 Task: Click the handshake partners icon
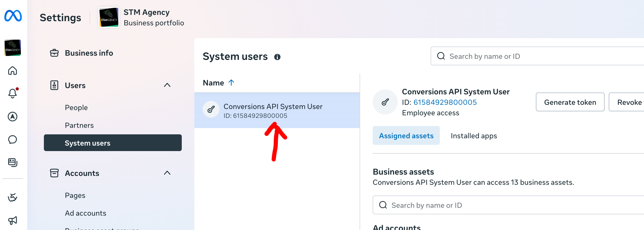13,197
